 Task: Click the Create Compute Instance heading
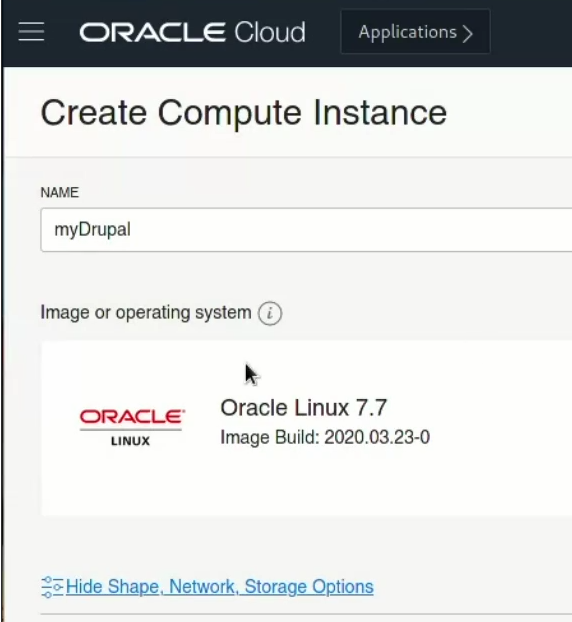click(244, 113)
